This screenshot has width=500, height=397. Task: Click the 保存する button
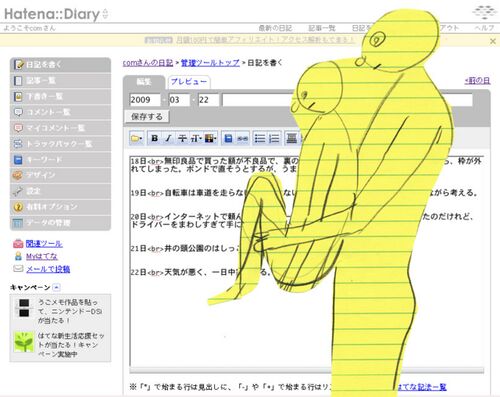point(147,117)
